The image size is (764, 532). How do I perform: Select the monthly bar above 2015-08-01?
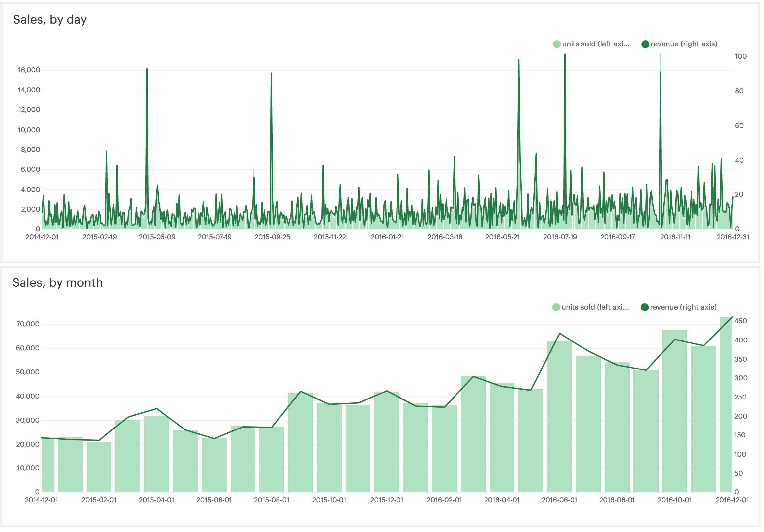pos(272,459)
